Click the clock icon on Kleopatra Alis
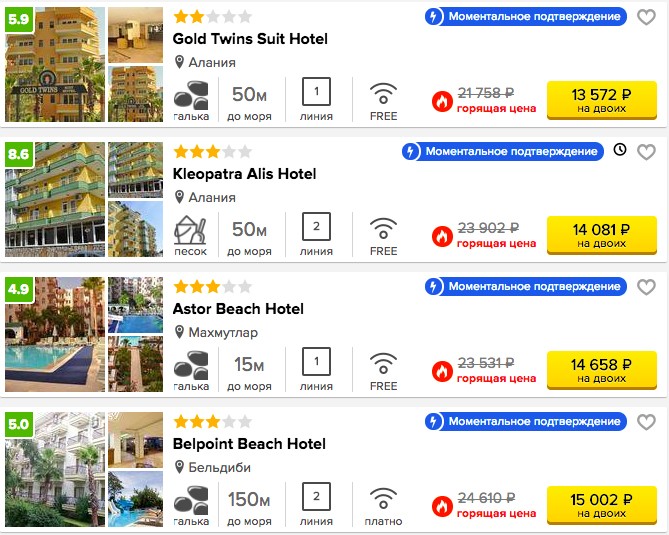Image resolution: width=669 pixels, height=535 pixels. point(620,149)
